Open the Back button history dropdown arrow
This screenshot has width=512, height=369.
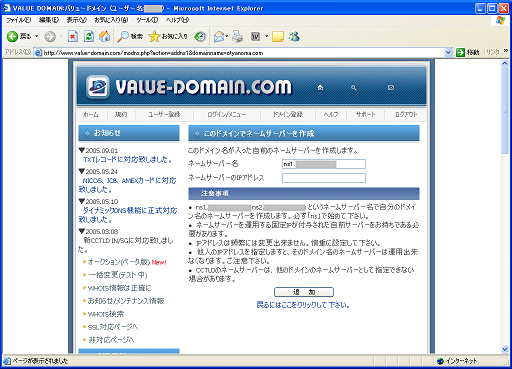coord(37,36)
